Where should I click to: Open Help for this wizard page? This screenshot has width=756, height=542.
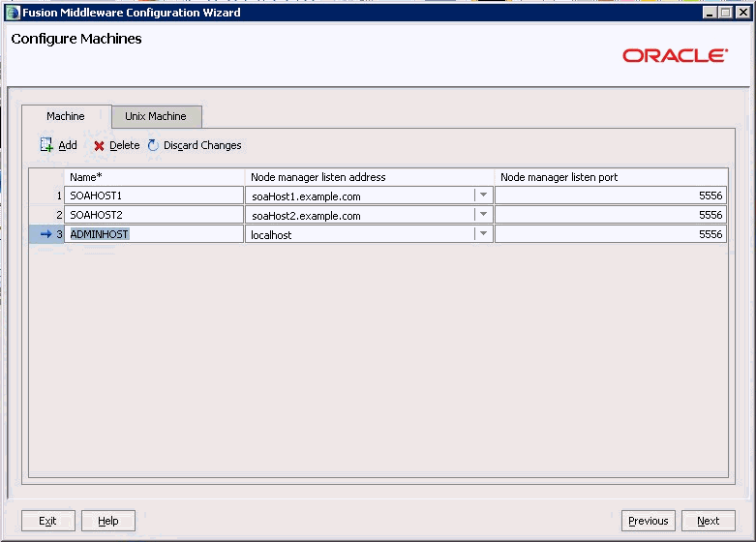click(108, 521)
